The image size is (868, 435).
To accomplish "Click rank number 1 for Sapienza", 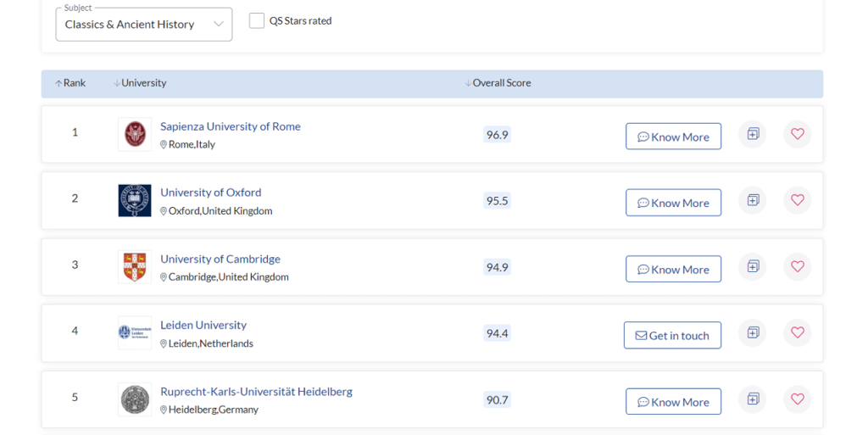I will (x=75, y=132).
